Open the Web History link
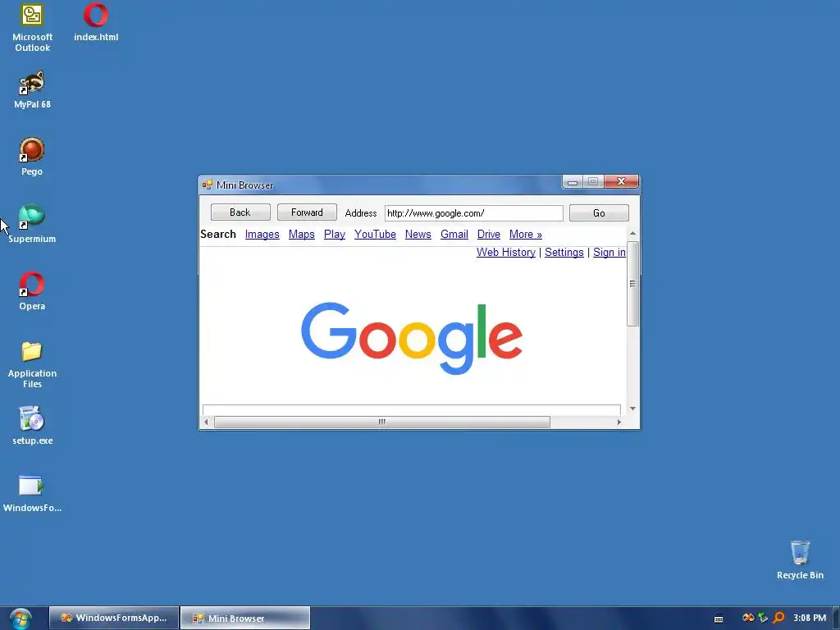 coord(505,253)
